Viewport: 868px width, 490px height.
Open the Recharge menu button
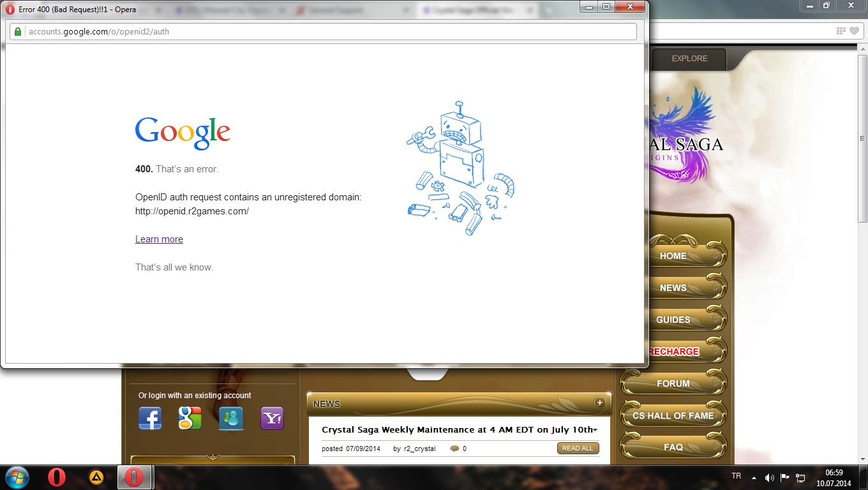click(x=674, y=352)
